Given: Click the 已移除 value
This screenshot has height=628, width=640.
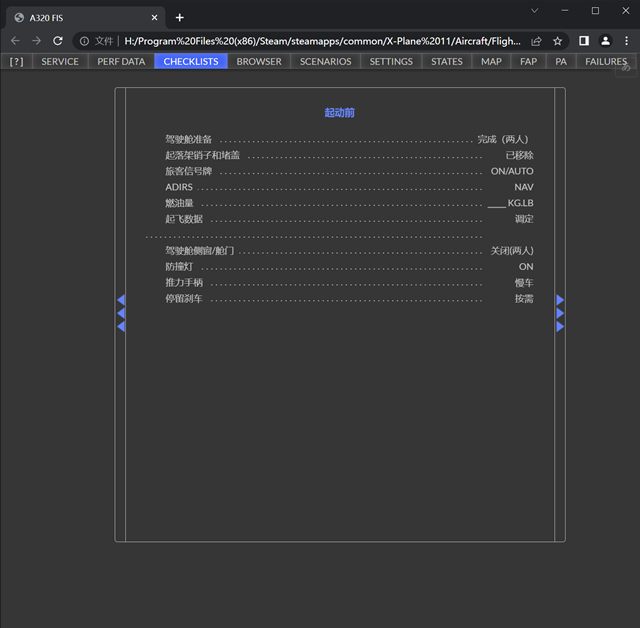Looking at the screenshot, I should [x=520, y=155].
